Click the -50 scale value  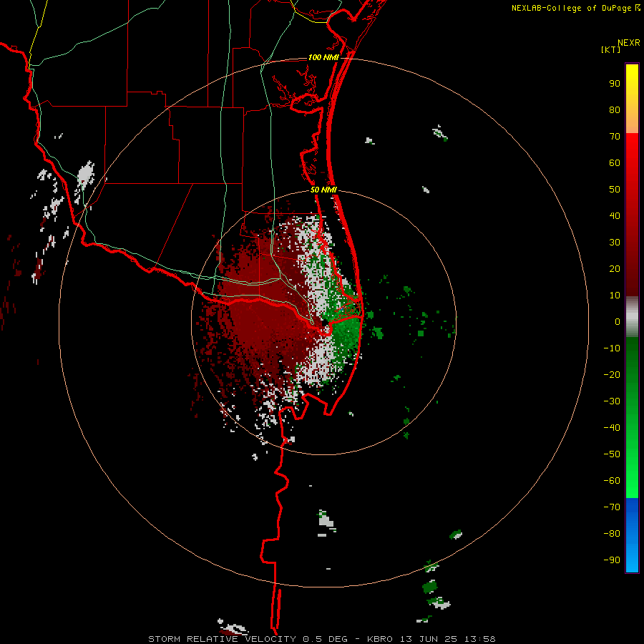pyautogui.click(x=612, y=454)
